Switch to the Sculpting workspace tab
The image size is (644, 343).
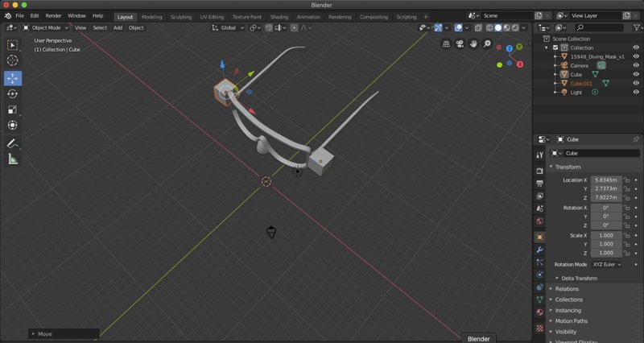tap(180, 16)
